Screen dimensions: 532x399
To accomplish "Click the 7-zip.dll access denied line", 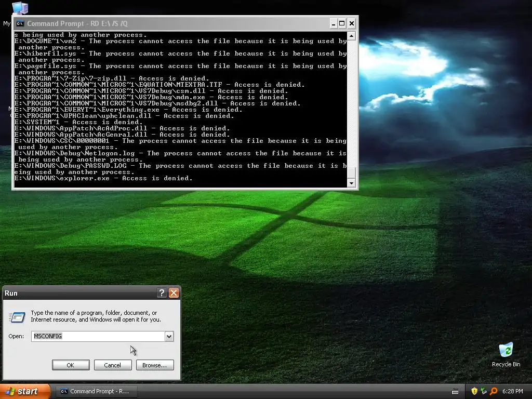I will tap(112, 78).
